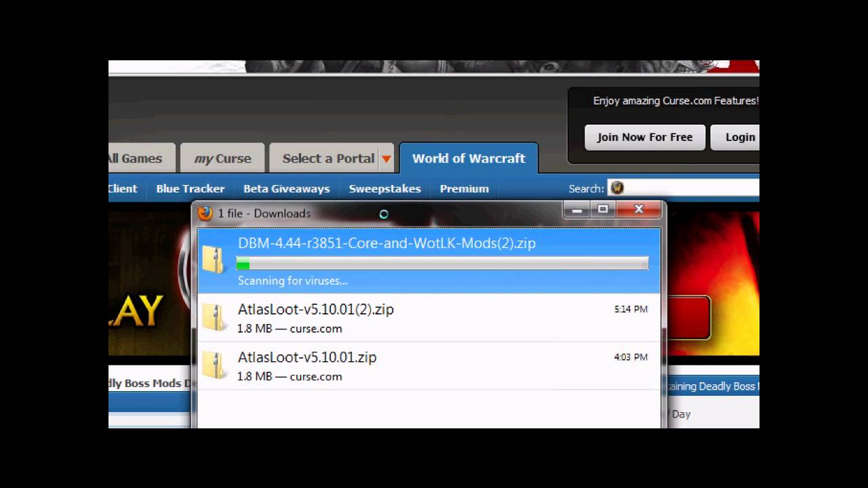Click Join Now For Free button

click(645, 137)
